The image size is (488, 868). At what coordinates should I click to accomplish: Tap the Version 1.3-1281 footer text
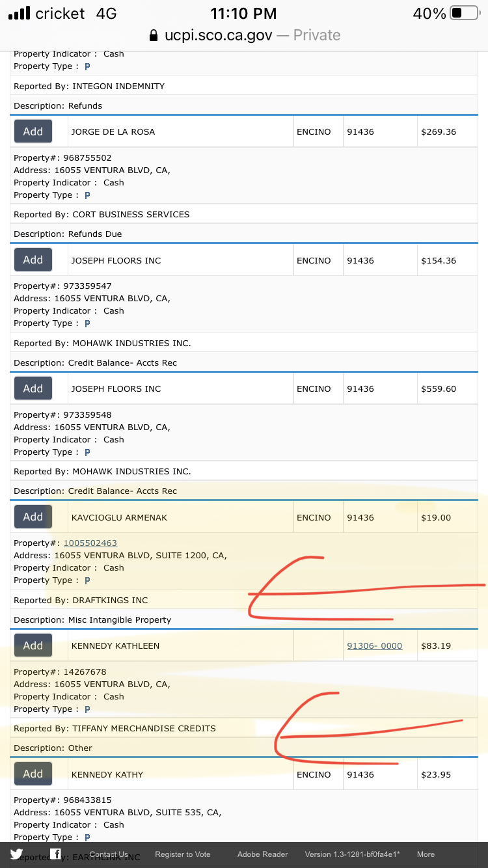353,854
